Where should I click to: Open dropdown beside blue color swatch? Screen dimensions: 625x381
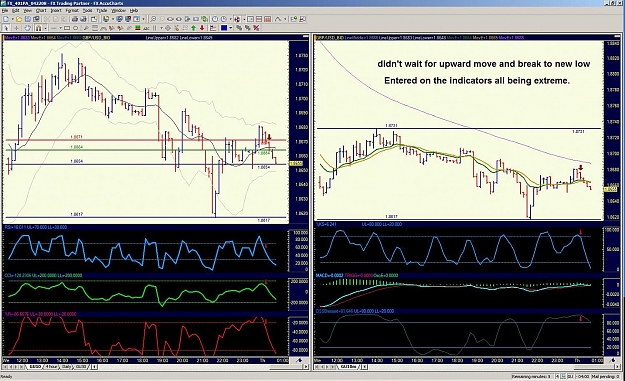pyautogui.click(x=231, y=28)
